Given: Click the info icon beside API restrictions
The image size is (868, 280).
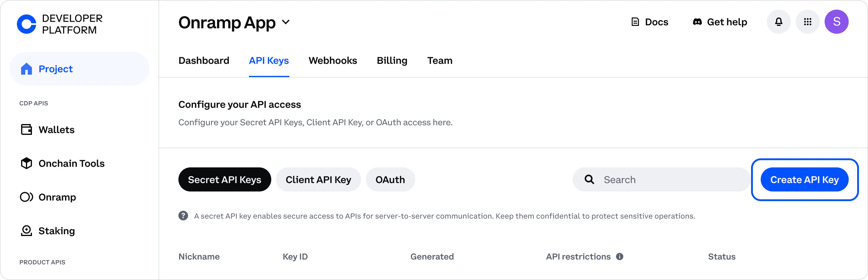Looking at the screenshot, I should point(620,257).
